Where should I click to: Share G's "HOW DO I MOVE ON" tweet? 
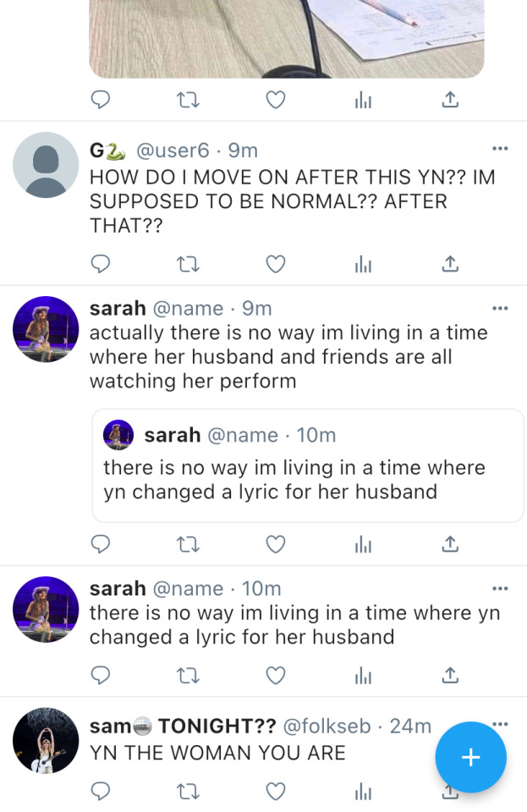click(x=451, y=264)
